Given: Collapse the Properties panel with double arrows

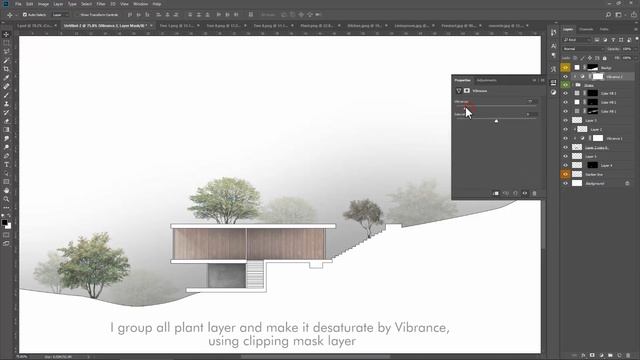Looking at the screenshot, I should point(534,80).
